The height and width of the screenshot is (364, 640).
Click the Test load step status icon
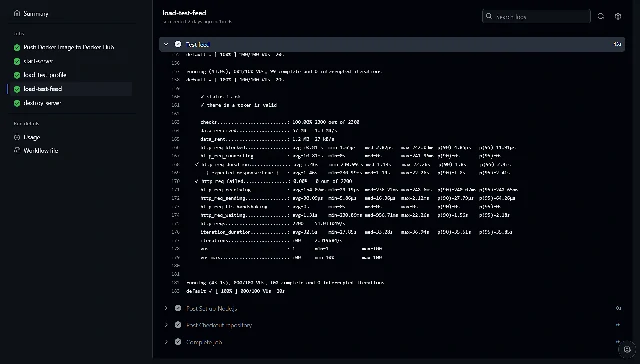click(178, 44)
